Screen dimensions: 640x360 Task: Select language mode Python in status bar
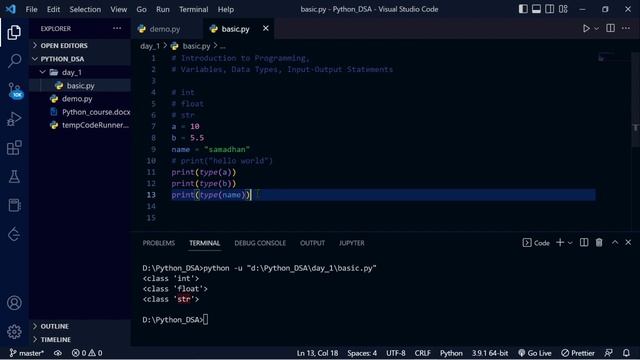451,353
